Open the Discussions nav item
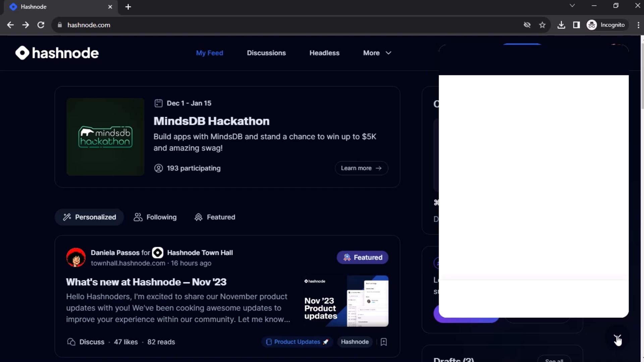This screenshot has width=644, height=362. pos(266,53)
